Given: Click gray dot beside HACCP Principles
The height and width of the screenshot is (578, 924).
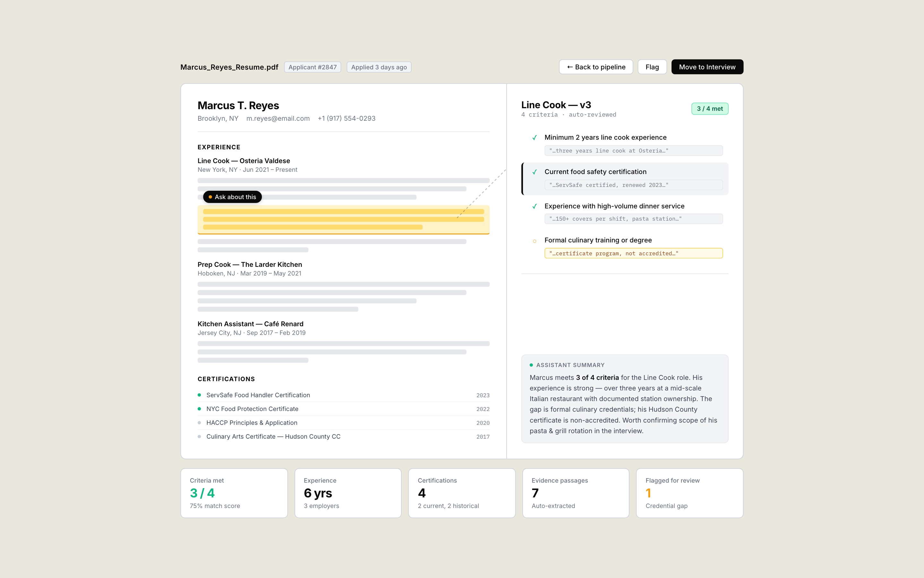Looking at the screenshot, I should (x=199, y=422).
